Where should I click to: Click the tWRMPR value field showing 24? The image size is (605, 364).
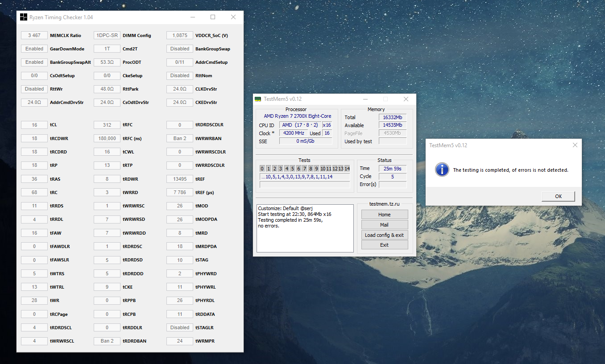pos(180,341)
